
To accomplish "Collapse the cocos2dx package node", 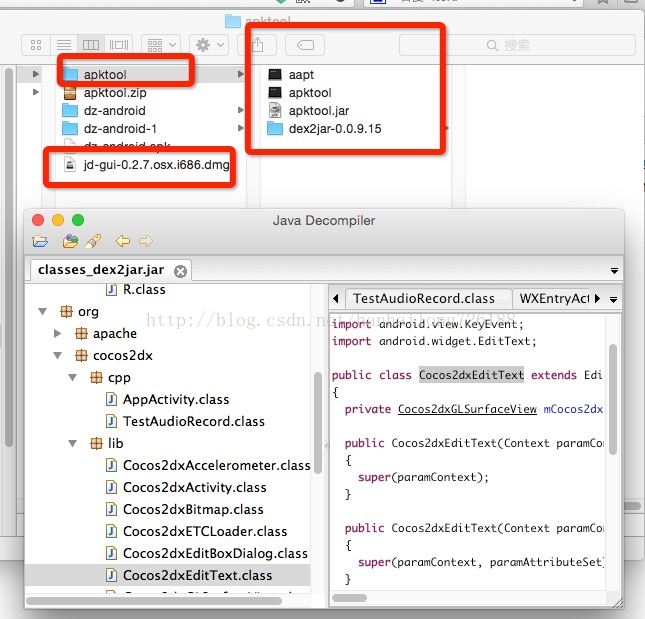I will [x=58, y=356].
